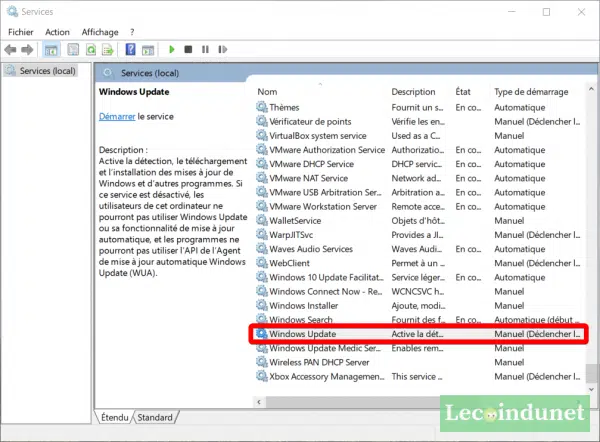This screenshot has height=442, width=600.
Task: Select the gear icon of WebClient
Action: coord(262,263)
